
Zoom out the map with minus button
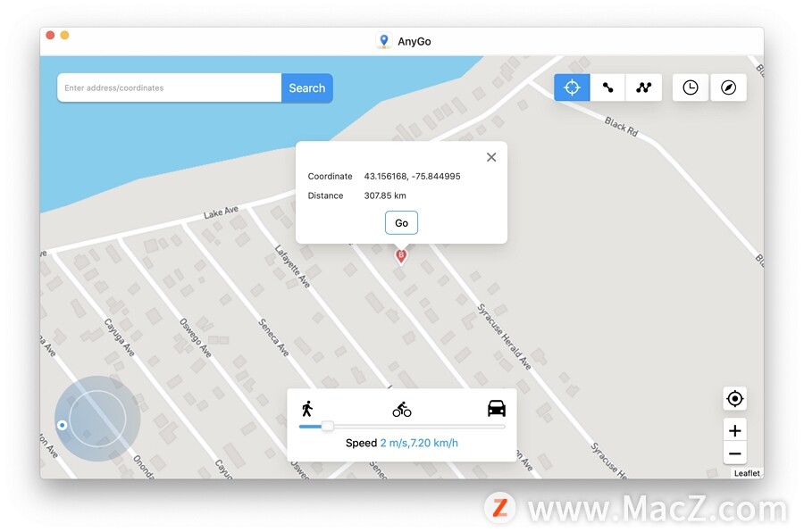[x=735, y=453]
